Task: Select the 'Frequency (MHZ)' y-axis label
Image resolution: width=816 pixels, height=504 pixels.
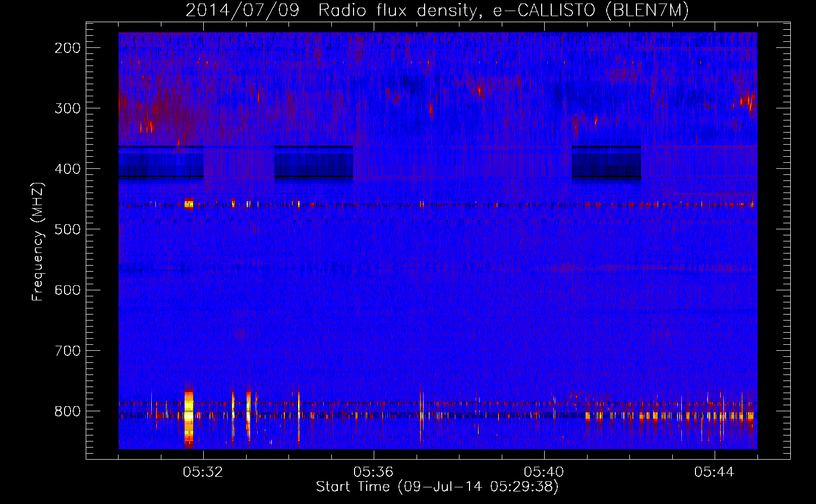Action: tap(38, 241)
